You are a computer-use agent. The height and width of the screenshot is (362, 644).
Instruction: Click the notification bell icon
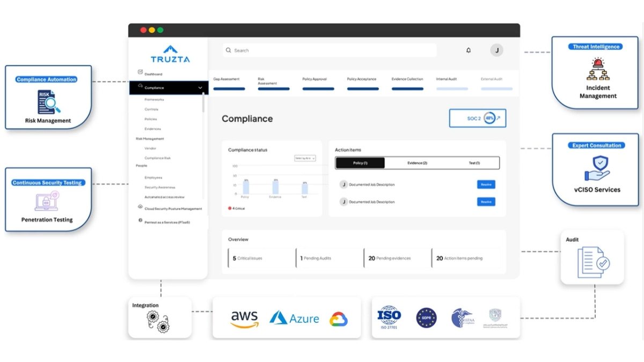point(468,50)
